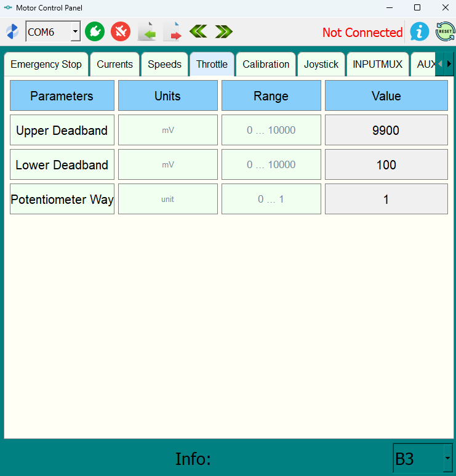Click the red disconnect plug icon
The width and height of the screenshot is (456, 476).
coord(121,31)
